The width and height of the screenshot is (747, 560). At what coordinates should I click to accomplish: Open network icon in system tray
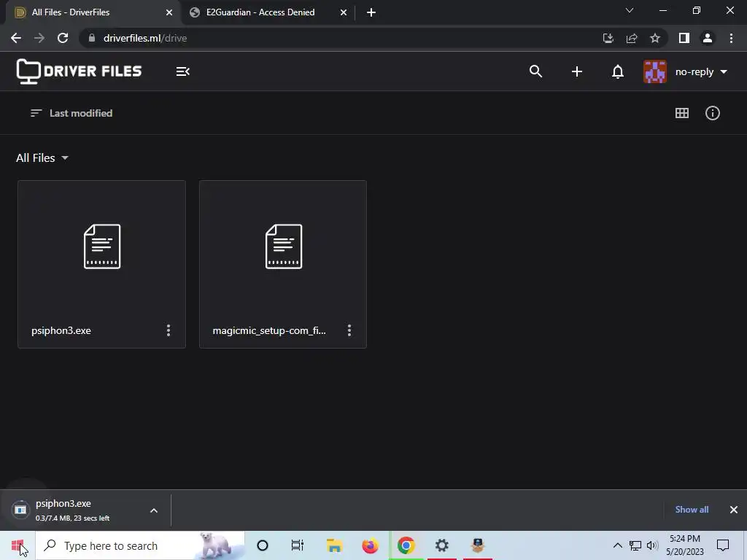coord(635,545)
